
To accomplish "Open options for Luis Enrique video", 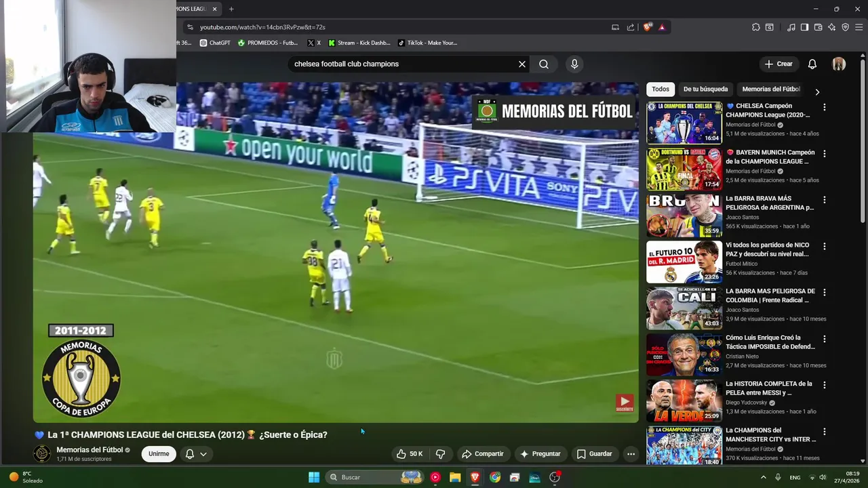I will point(825,339).
